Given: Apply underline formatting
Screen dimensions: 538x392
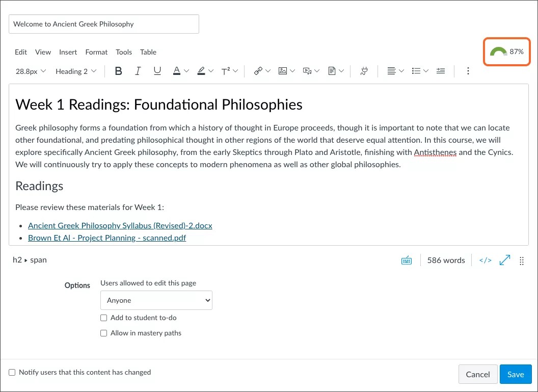Looking at the screenshot, I should (157, 71).
